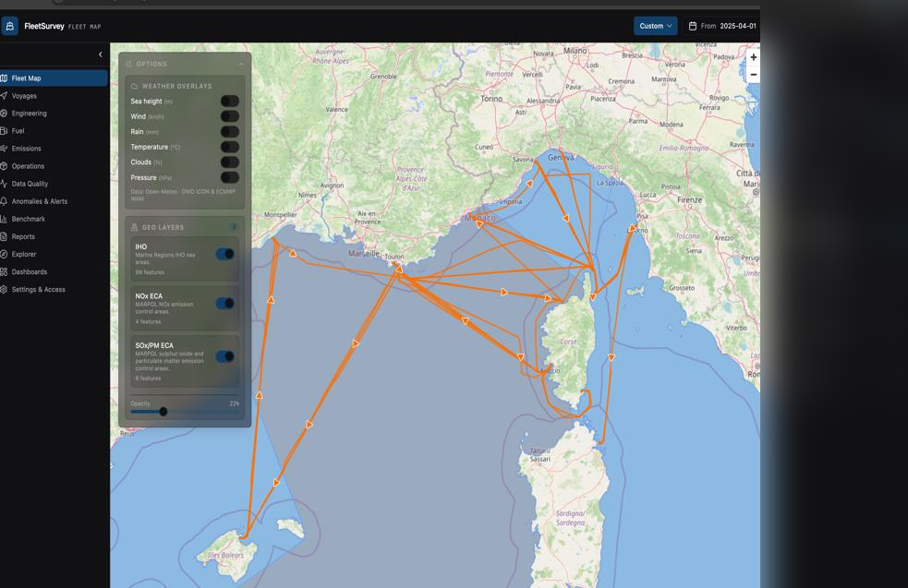Image resolution: width=908 pixels, height=588 pixels.
Task: Turn on the Rain overlay
Action: pyautogui.click(x=229, y=132)
